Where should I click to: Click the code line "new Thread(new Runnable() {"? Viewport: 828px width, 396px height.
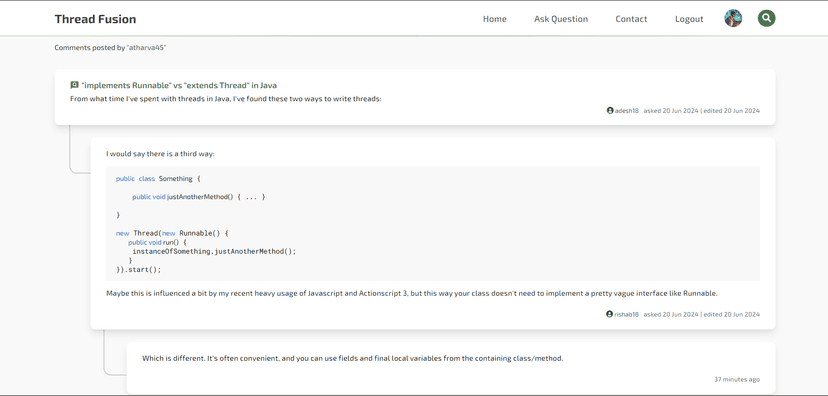172,233
